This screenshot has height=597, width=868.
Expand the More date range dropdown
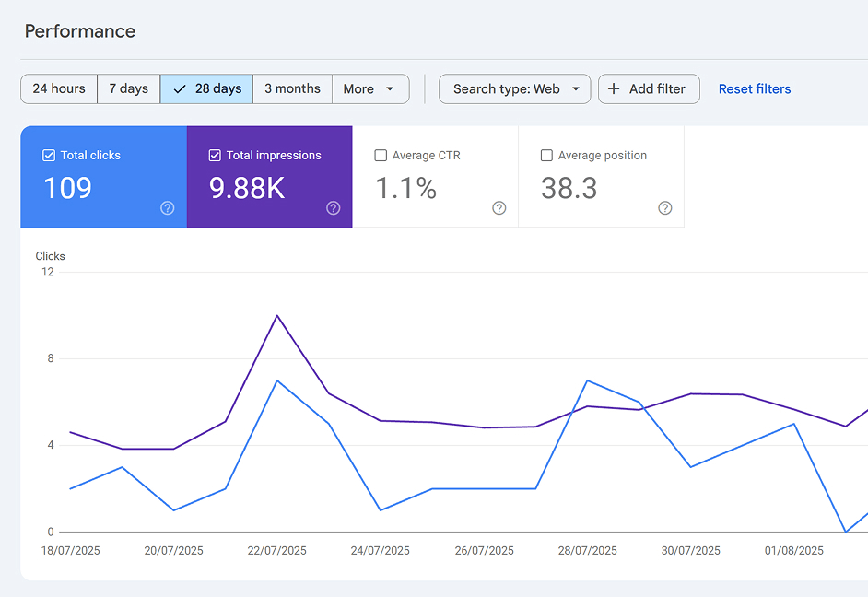click(x=369, y=89)
